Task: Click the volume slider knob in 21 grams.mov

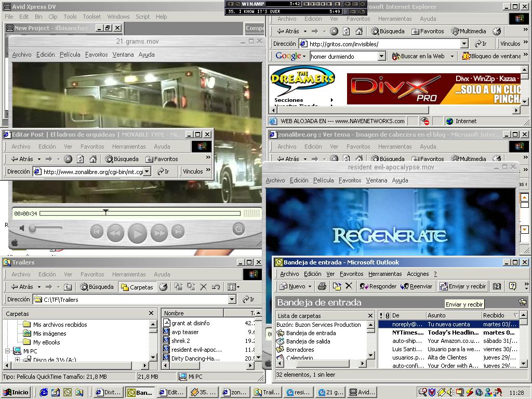Action: pos(32,229)
